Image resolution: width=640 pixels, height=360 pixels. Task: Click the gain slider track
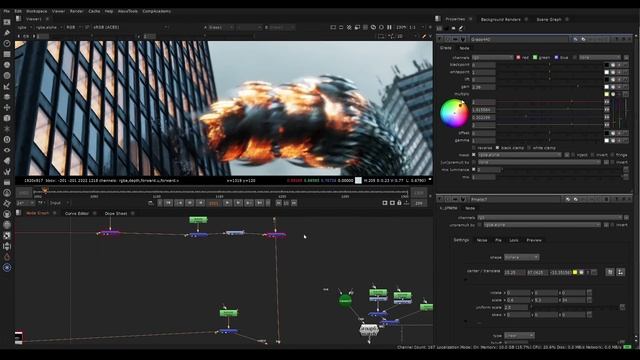[549, 87]
